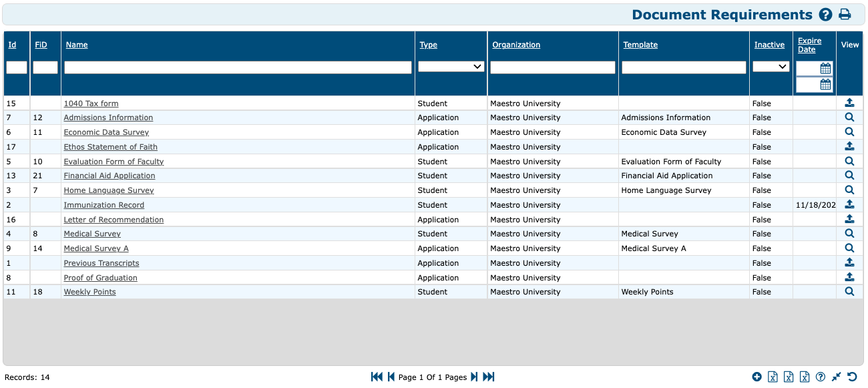
Task: Go to the first page
Action: coord(377,377)
